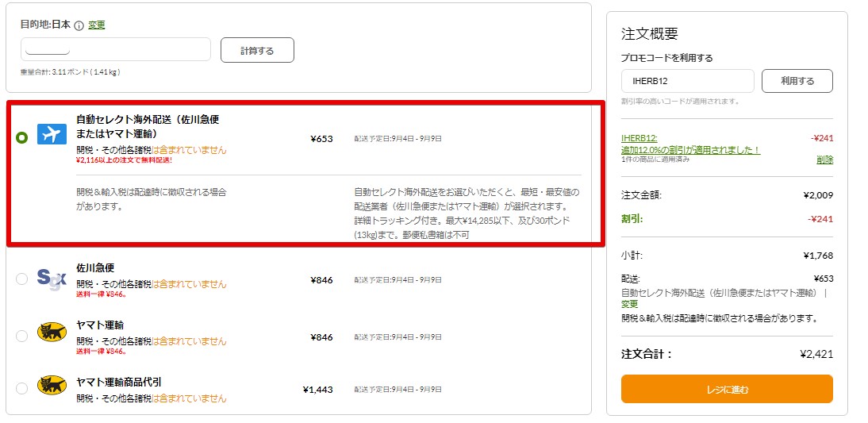This screenshot has width=868, height=423.
Task: Click the Sagawa SGX logo icon
Action: [52, 278]
